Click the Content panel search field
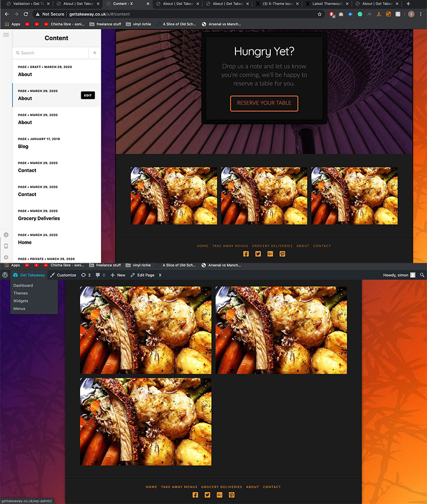 (x=50, y=52)
